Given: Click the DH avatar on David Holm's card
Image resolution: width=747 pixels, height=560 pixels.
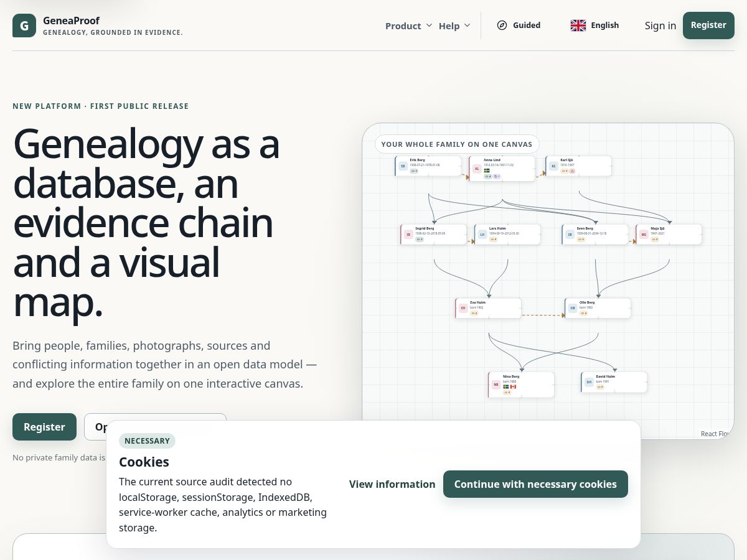Looking at the screenshot, I should coord(589,382).
